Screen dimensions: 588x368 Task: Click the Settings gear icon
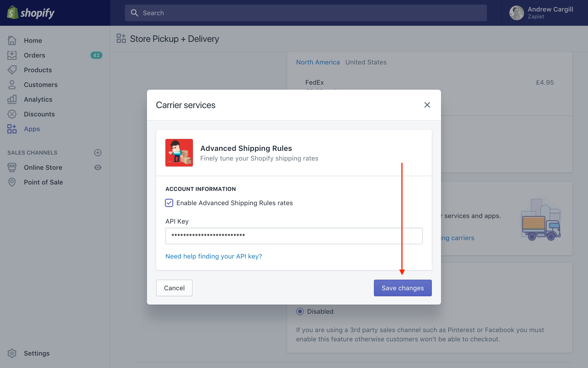pos(12,353)
